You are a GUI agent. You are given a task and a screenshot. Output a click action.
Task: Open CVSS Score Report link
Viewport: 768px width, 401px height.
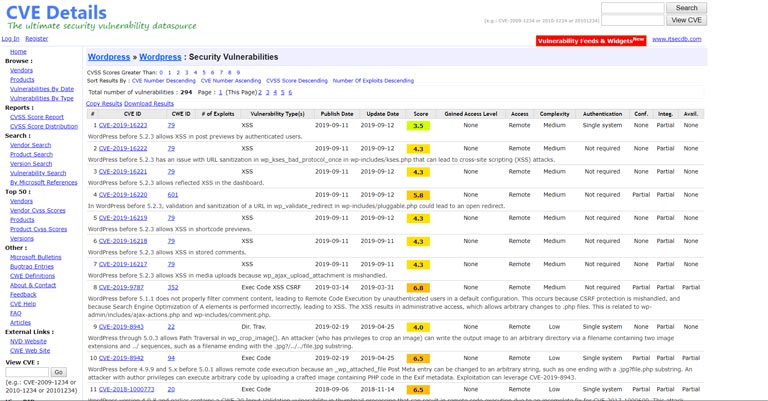37,117
